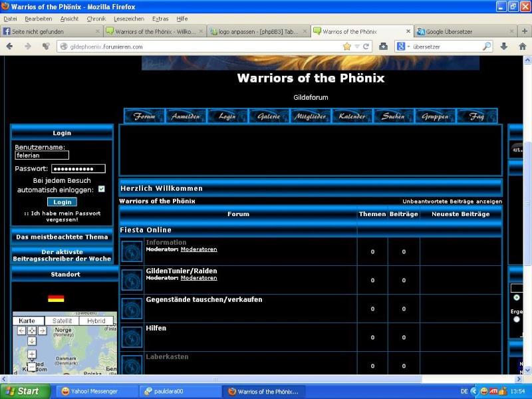Click the ATI tray icon
The image size is (532, 399).
pyautogui.click(x=493, y=391)
